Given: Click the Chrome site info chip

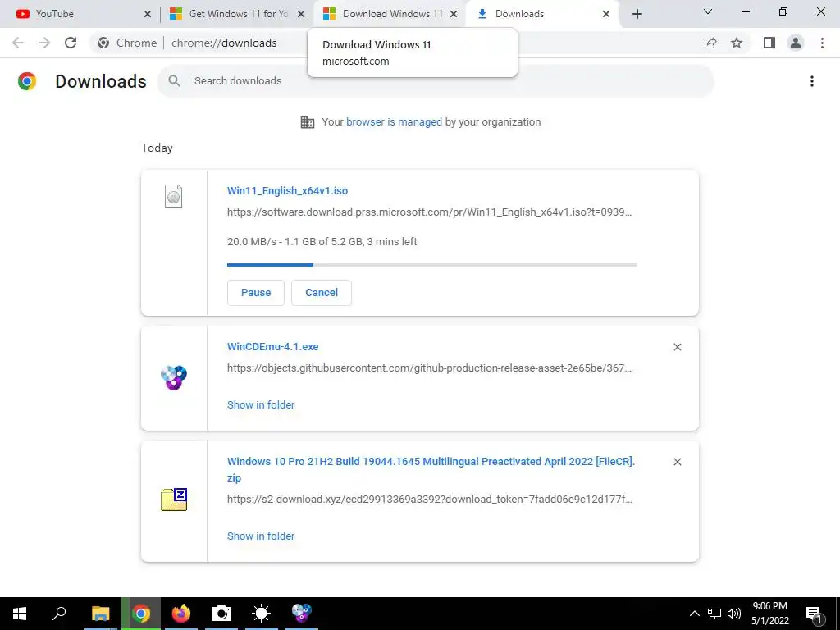Looking at the screenshot, I should [x=128, y=43].
